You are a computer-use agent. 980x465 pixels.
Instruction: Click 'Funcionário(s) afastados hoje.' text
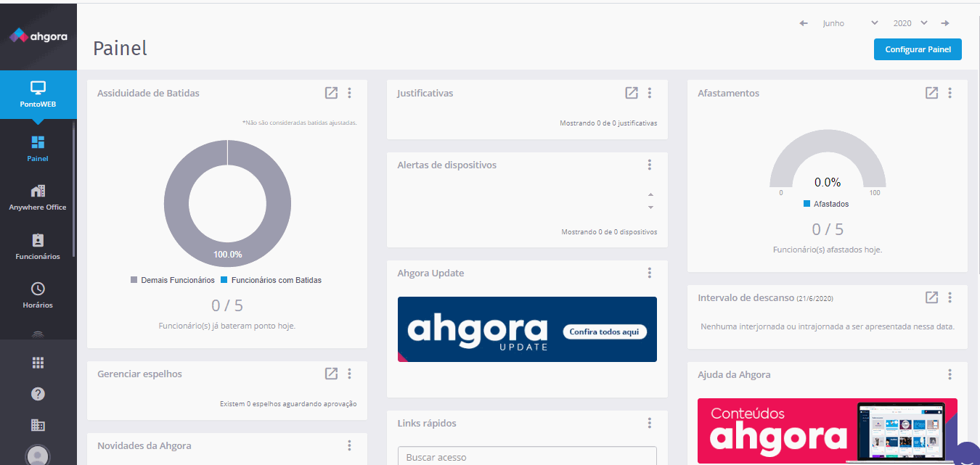click(x=828, y=250)
